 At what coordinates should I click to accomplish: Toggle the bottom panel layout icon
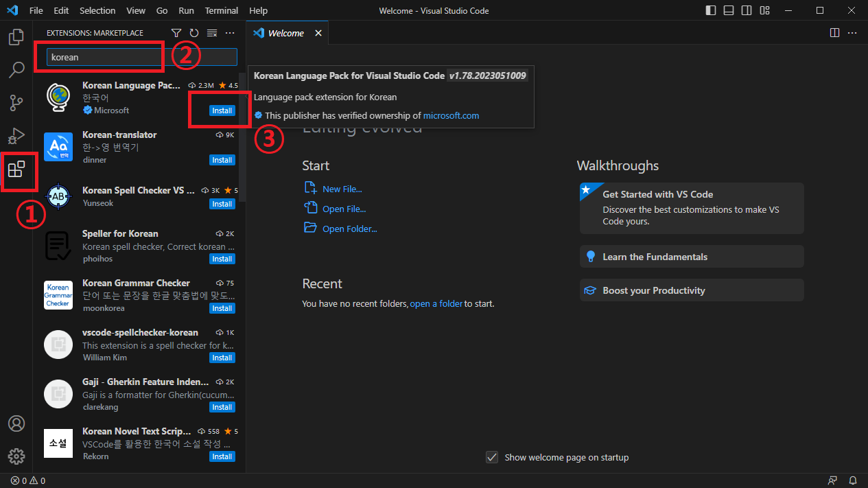[729, 11]
